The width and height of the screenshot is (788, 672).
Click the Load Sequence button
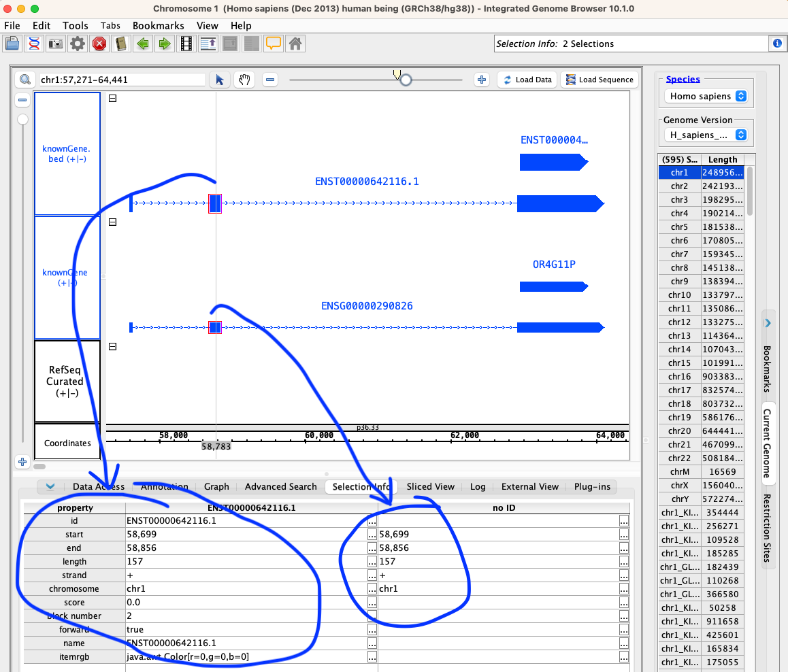click(x=600, y=80)
